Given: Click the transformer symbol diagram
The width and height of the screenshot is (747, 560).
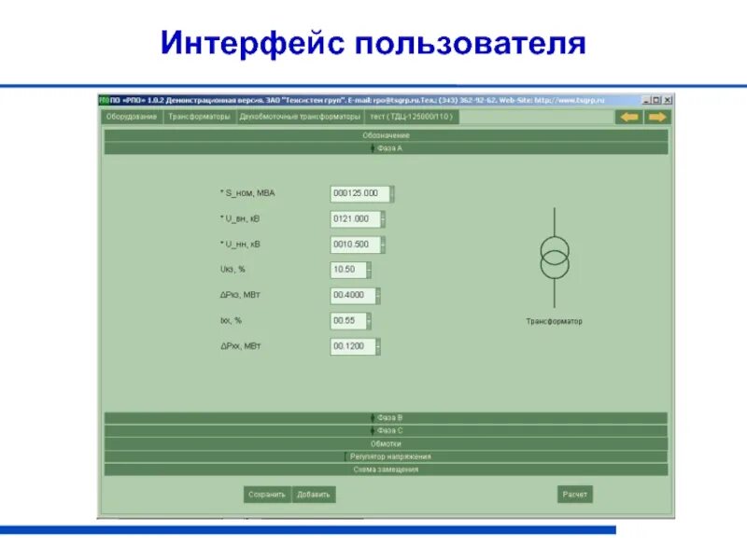Looking at the screenshot, I should (555, 258).
